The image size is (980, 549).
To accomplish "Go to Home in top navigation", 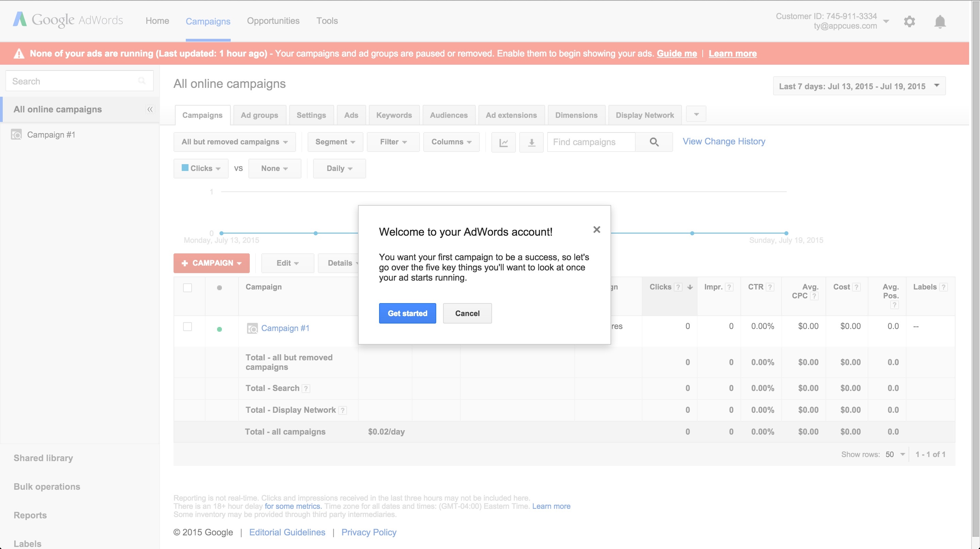I will pos(158,21).
